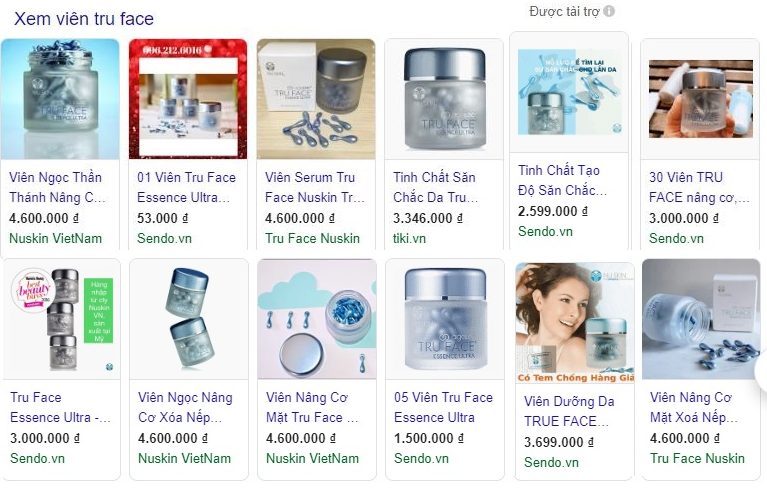The image size is (767, 491).
Task: Open the 'Viên Serum Tru Face Nuskin' title
Action: 315,187
